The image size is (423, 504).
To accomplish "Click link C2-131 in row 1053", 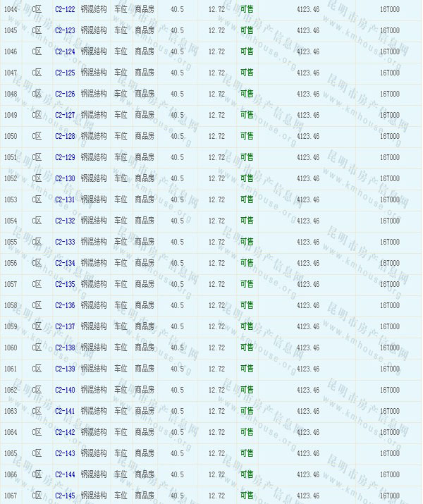I will coord(65,200).
